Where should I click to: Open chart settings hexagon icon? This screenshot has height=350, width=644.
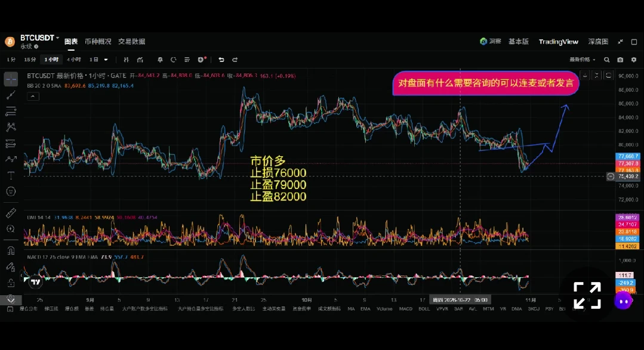click(634, 60)
